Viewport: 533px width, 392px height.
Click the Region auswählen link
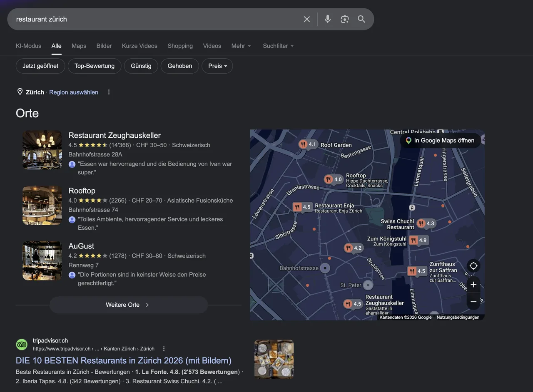click(74, 92)
